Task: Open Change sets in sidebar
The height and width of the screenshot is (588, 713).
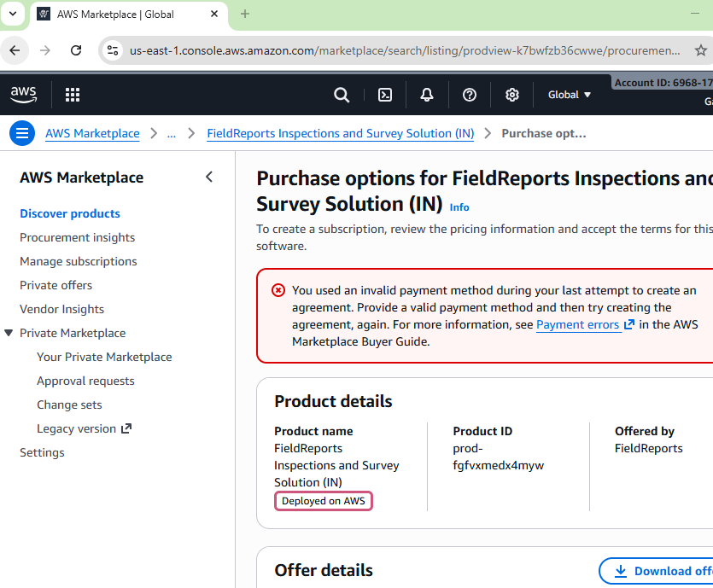Action: pos(69,405)
